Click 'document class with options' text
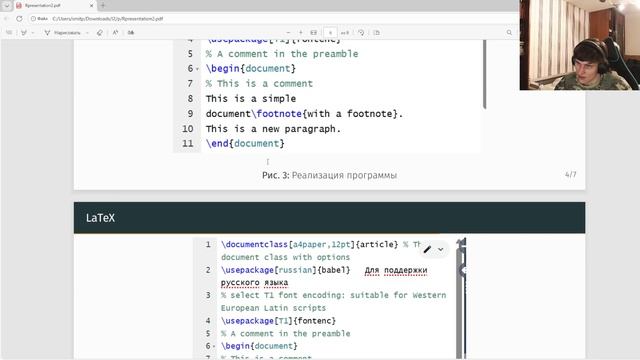The height and width of the screenshot is (360, 640). click(x=285, y=257)
